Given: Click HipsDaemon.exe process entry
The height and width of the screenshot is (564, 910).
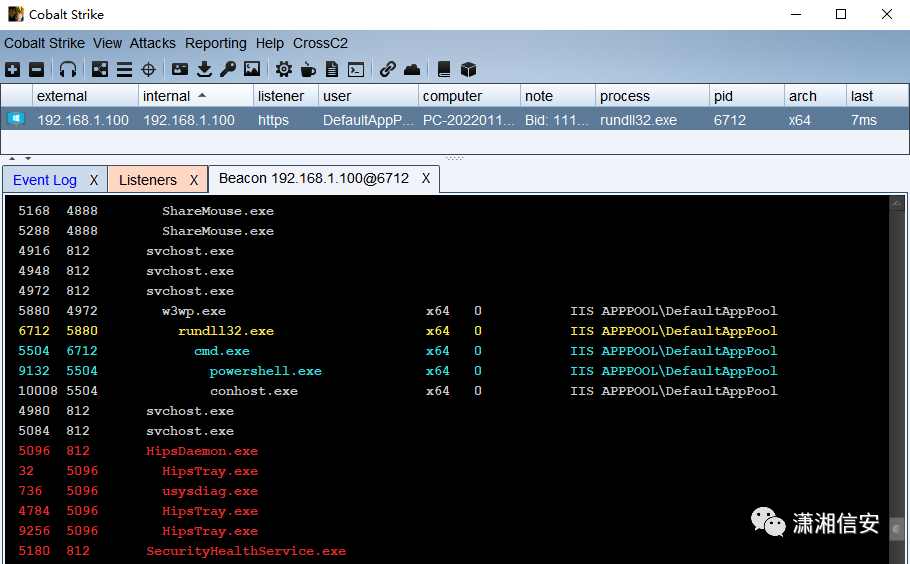Looking at the screenshot, I should click(202, 451).
